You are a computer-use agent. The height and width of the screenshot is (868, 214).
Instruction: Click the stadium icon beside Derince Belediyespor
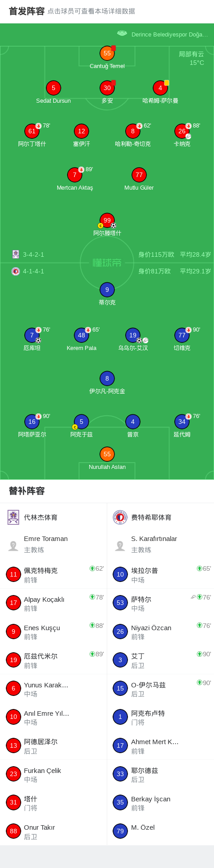pyautogui.click(x=122, y=33)
